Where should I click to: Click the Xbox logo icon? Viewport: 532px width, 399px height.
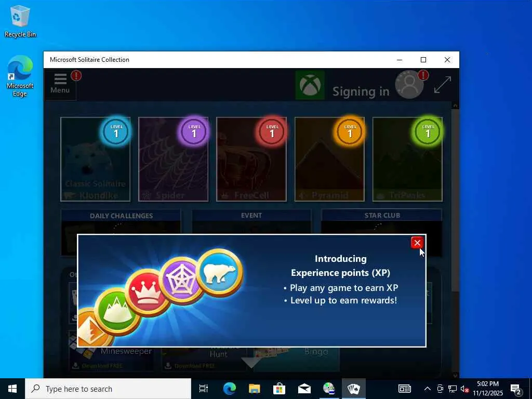pyautogui.click(x=310, y=85)
